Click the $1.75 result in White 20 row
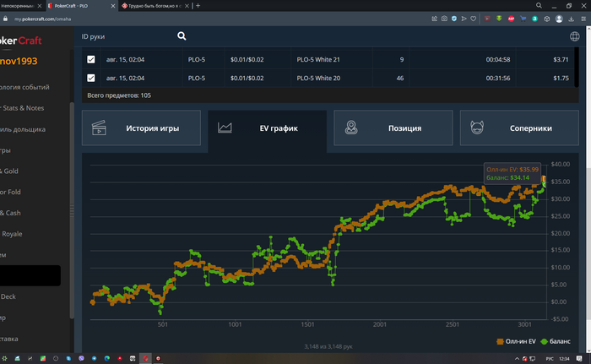 tap(561, 78)
